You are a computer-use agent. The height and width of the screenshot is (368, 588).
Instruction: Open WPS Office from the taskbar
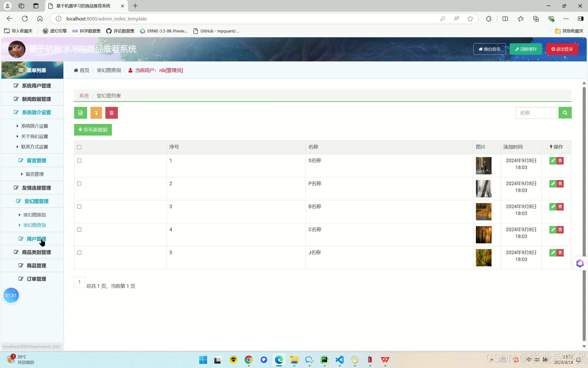click(385, 360)
